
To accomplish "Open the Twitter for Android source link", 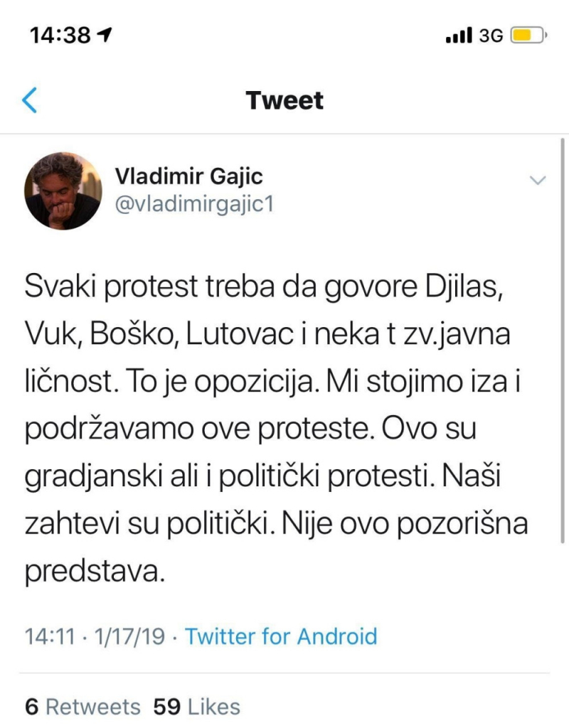I will tap(280, 636).
